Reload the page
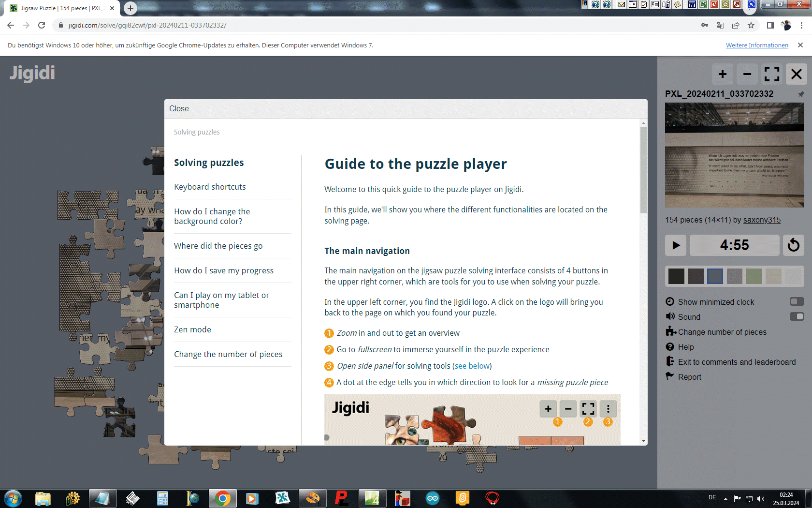 click(x=42, y=25)
